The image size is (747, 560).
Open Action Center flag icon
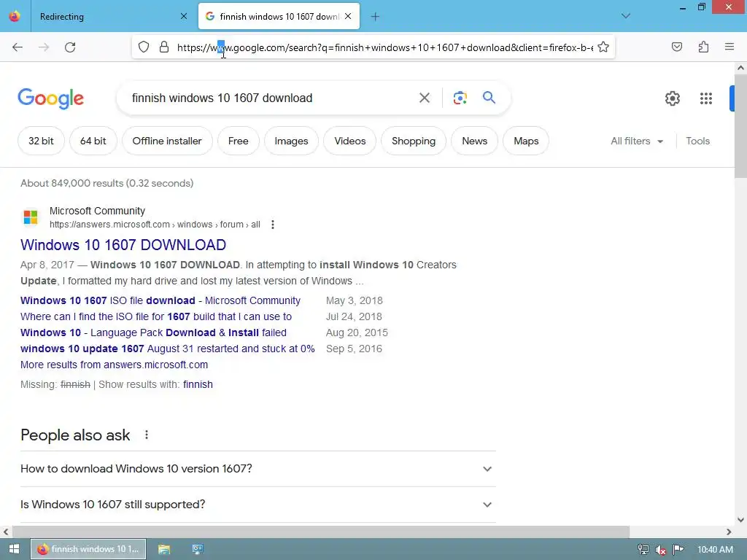point(678,550)
